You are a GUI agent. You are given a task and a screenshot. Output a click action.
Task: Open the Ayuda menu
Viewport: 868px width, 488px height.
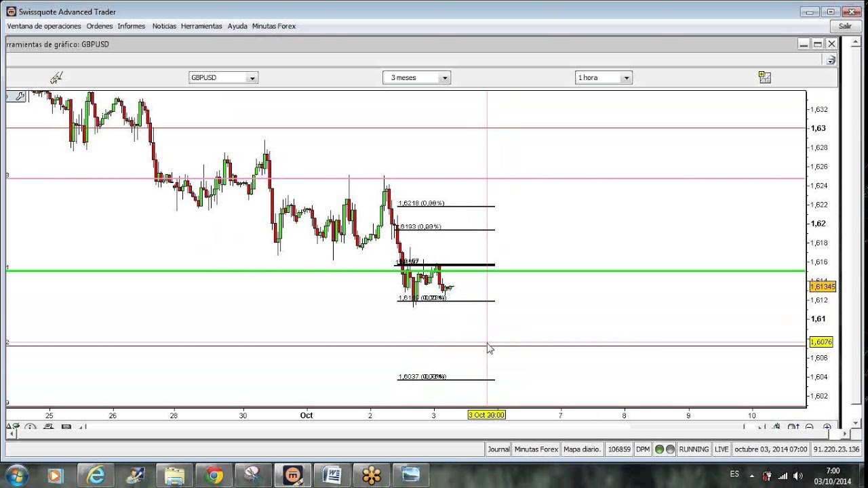tap(237, 26)
